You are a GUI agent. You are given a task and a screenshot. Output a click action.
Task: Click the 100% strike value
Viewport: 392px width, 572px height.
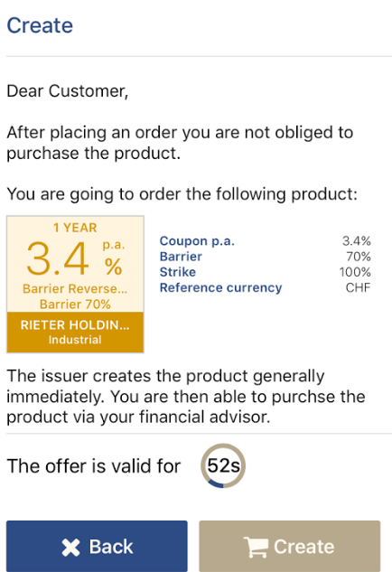(x=355, y=272)
